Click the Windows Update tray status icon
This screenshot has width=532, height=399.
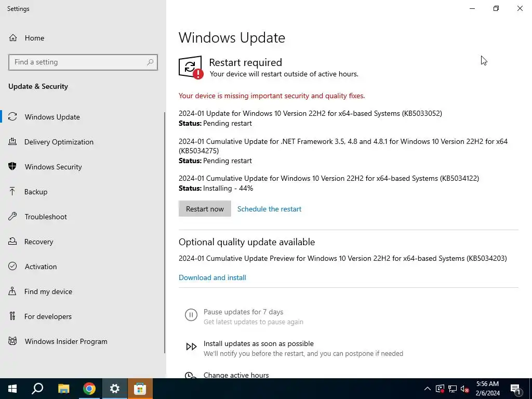440,389
